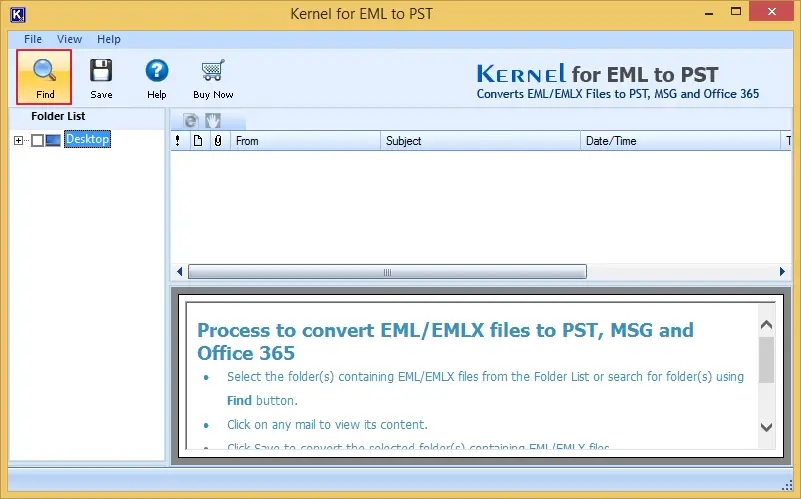Click the preview pane scroll up arrow
This screenshot has height=499, width=801.
pyautogui.click(x=766, y=324)
